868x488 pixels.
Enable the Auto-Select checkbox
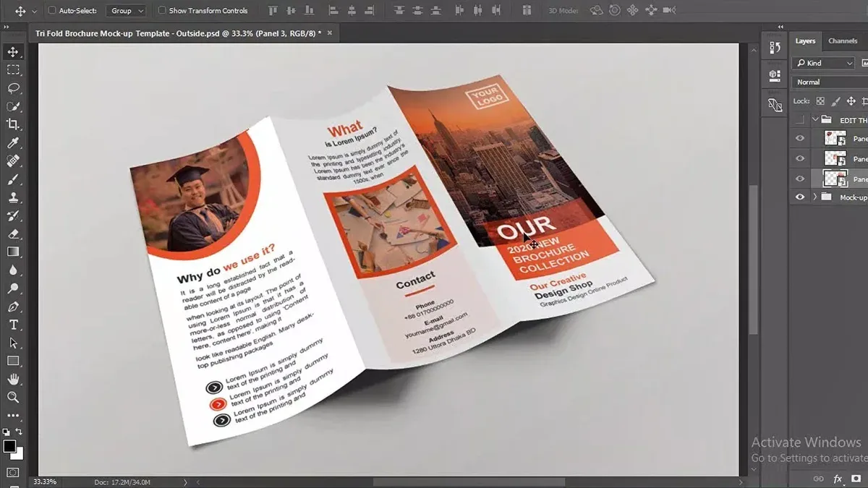[x=52, y=11]
